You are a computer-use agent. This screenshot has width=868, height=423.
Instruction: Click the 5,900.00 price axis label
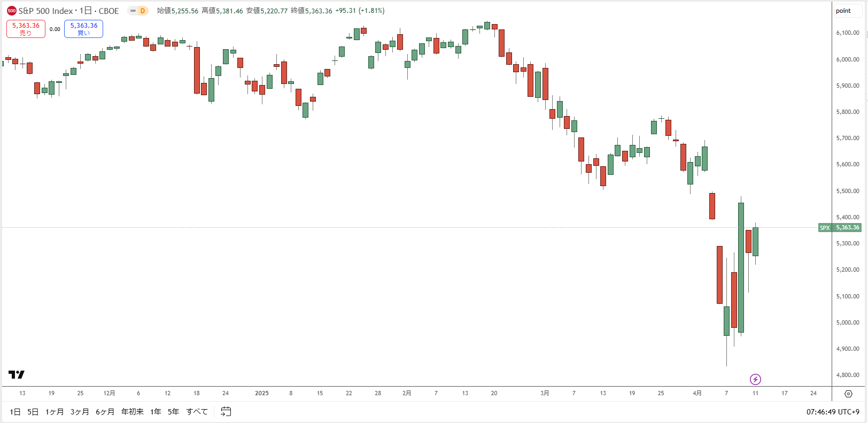tap(848, 86)
